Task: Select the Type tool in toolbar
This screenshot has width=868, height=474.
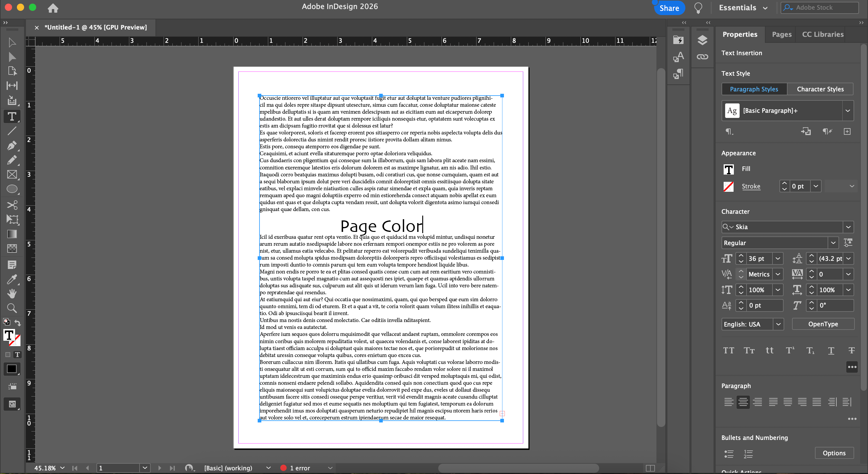Action: 12,117
